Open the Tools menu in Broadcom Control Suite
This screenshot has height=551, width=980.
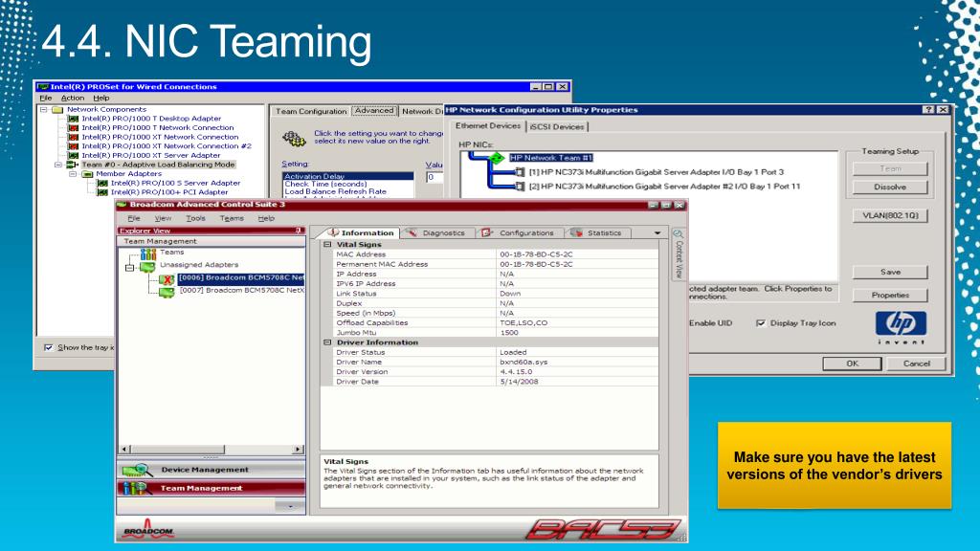click(195, 219)
